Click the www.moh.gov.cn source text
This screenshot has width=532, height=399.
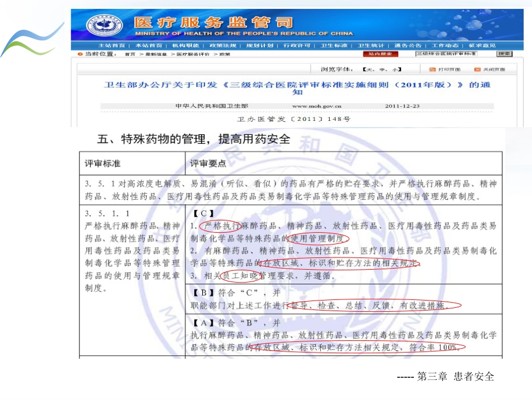(316, 106)
